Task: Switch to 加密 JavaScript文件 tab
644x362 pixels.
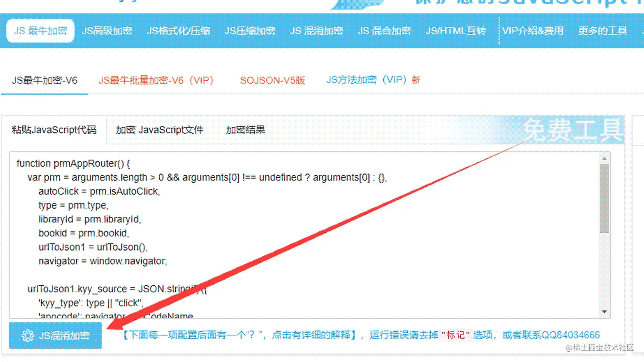Action: 159,130
